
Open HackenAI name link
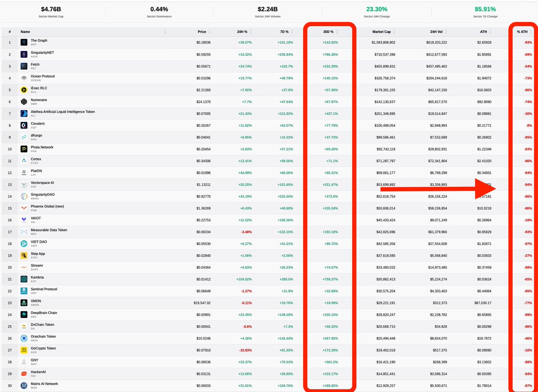38,372
